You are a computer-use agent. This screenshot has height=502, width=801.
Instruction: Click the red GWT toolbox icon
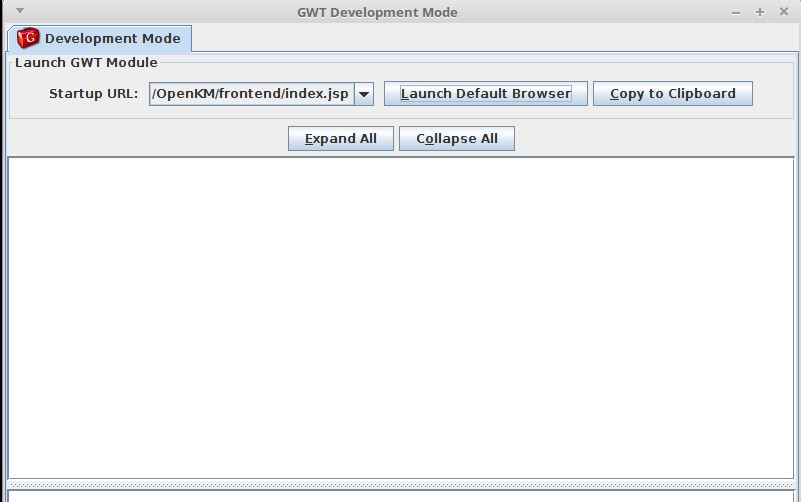pos(28,39)
